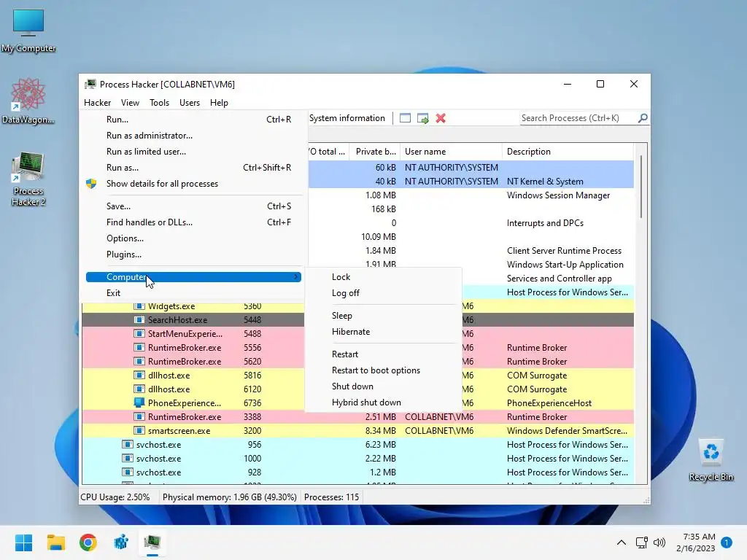The image size is (747, 560).
Task: Click the PhoneExperience process icon
Action: click(139, 402)
